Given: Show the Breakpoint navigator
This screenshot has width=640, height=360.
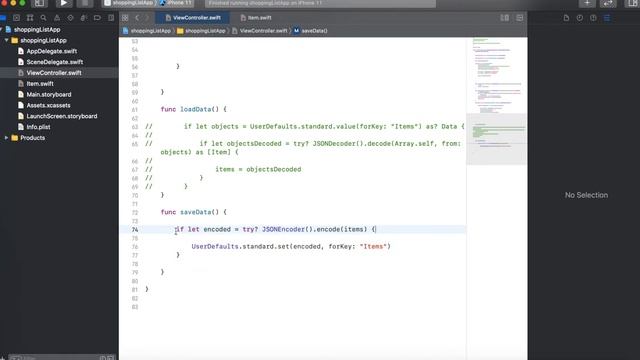Looking at the screenshot, I should point(97,18).
